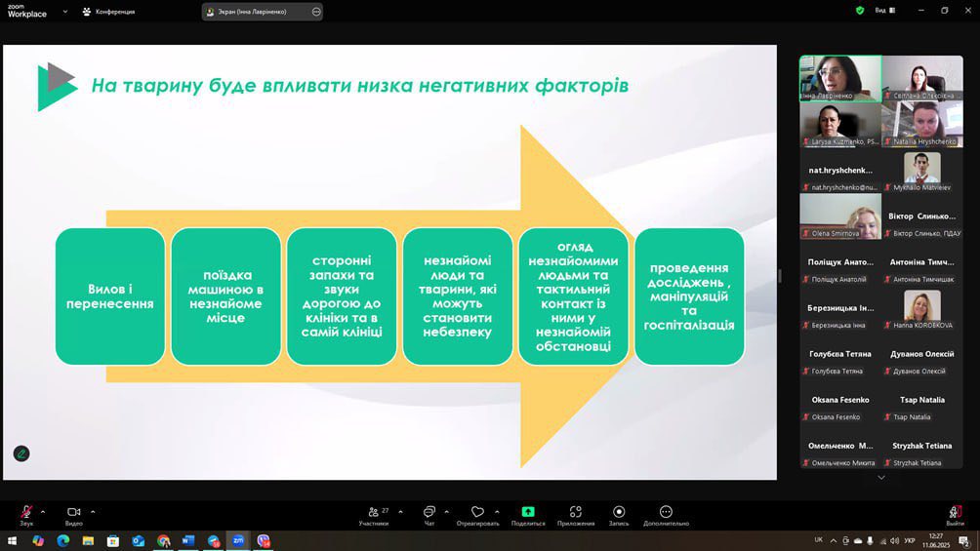Select the Larysa Kuzmenko video thumbnail
Screen dimensions: 980x551
pyautogui.click(x=840, y=124)
